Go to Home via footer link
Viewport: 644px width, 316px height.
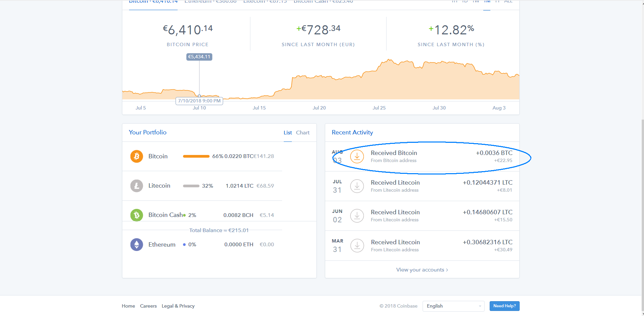click(128, 306)
